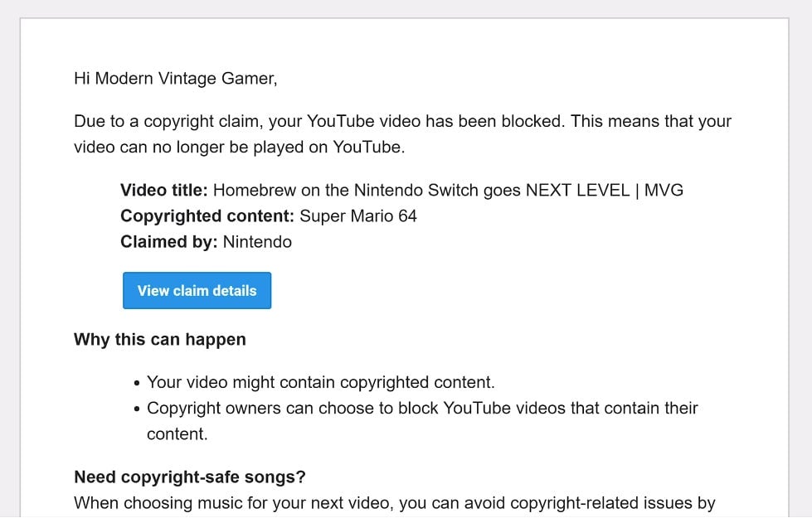Click the Why this can happen heading

(x=160, y=340)
